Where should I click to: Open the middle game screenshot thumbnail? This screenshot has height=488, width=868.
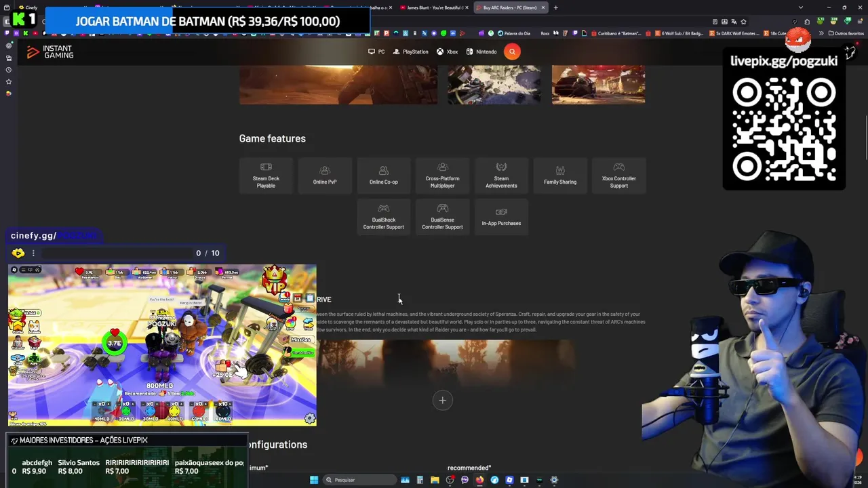(x=494, y=85)
